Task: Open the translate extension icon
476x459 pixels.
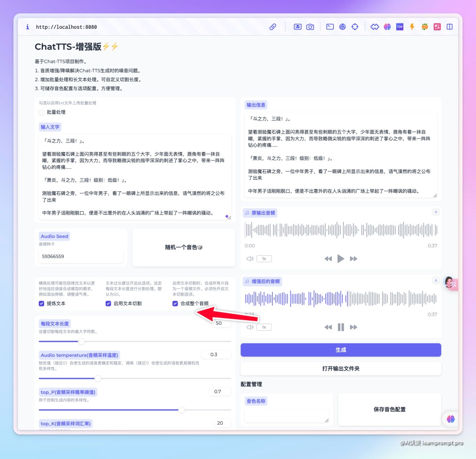Action: tap(437, 26)
